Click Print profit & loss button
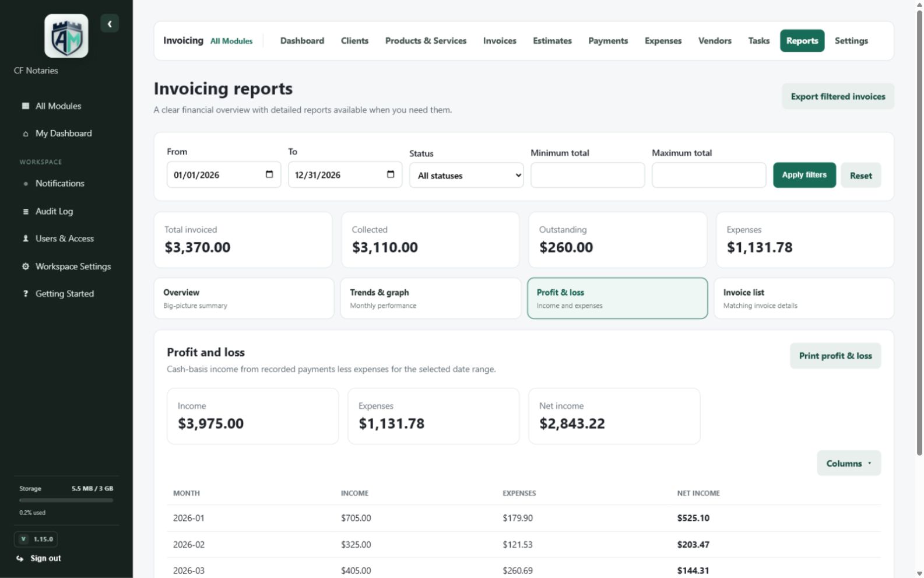The width and height of the screenshot is (924, 578). click(835, 356)
